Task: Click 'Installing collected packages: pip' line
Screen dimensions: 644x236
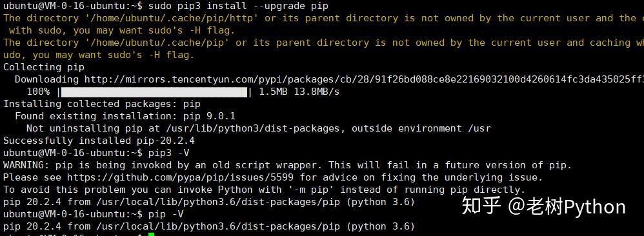Action: click(x=102, y=104)
